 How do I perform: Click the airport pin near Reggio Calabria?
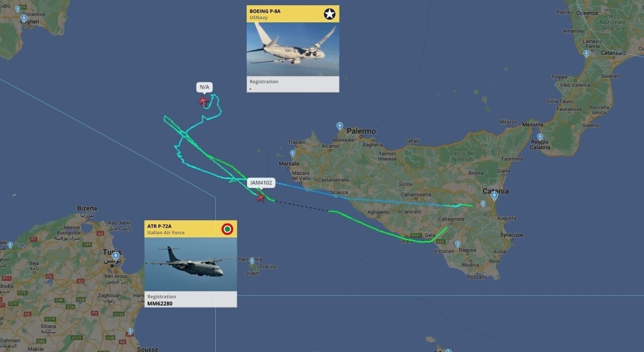click(x=540, y=136)
